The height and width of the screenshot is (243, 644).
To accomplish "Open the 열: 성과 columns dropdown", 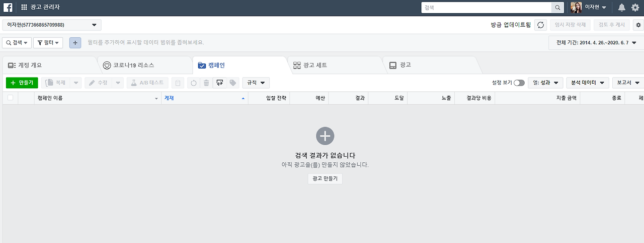I will tap(545, 83).
